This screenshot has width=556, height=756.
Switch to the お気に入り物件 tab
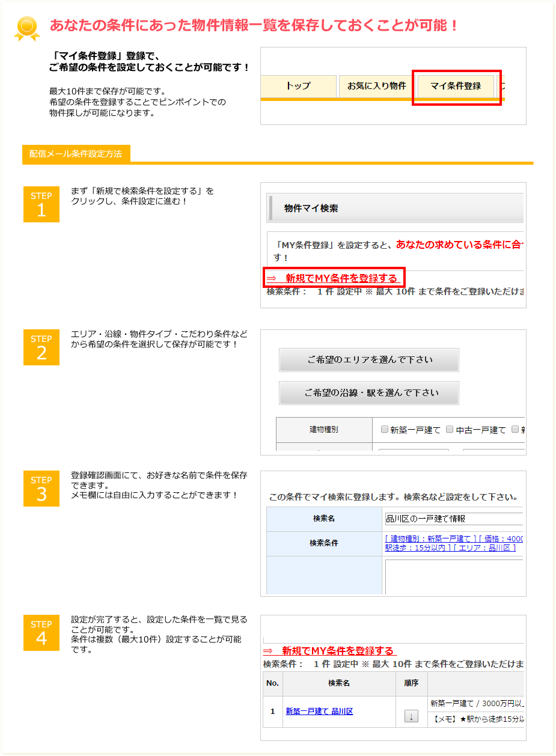coord(376,86)
